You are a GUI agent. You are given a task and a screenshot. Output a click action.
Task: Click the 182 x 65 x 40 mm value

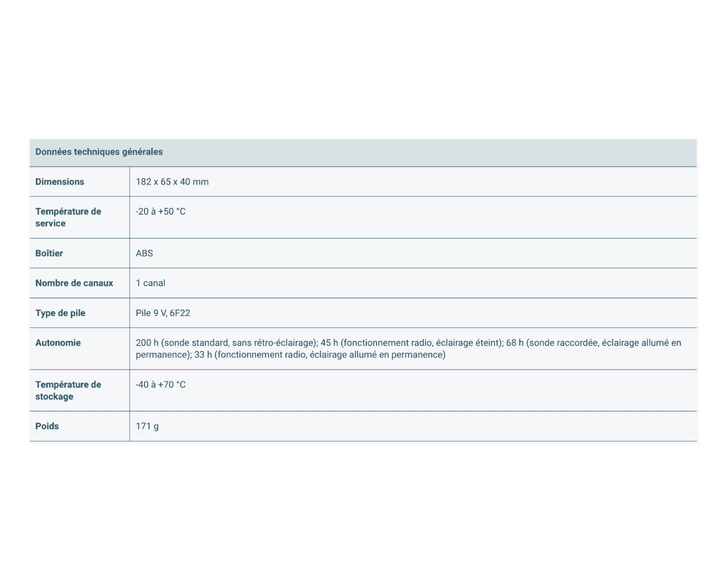(x=172, y=182)
